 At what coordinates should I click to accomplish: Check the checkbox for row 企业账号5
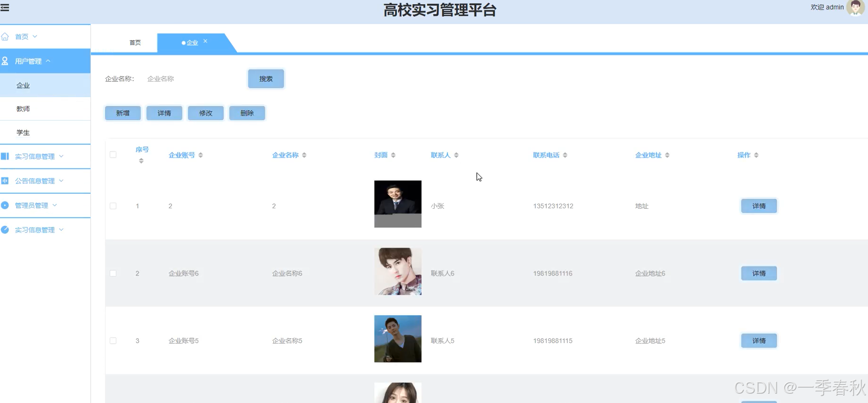point(113,341)
